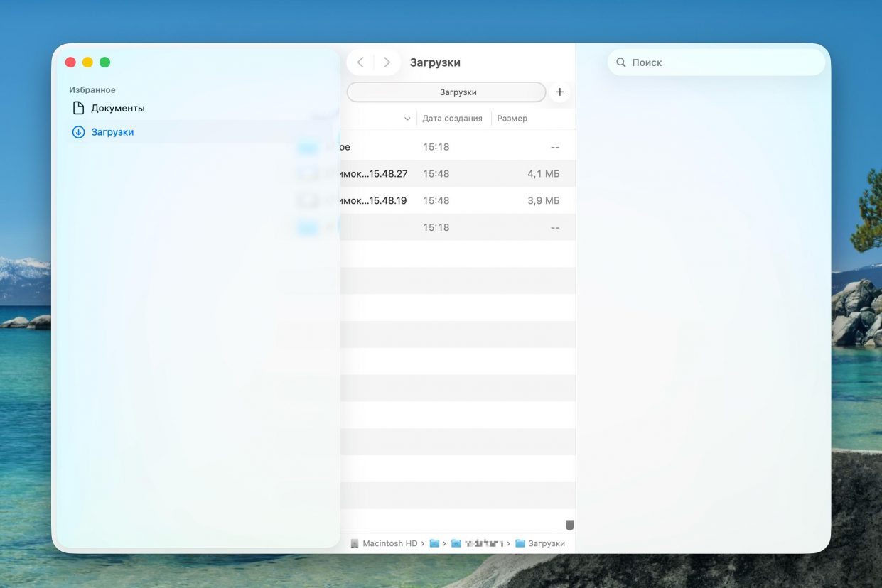Click Загрузки label in the path bar
The image size is (882, 588).
coord(547,543)
